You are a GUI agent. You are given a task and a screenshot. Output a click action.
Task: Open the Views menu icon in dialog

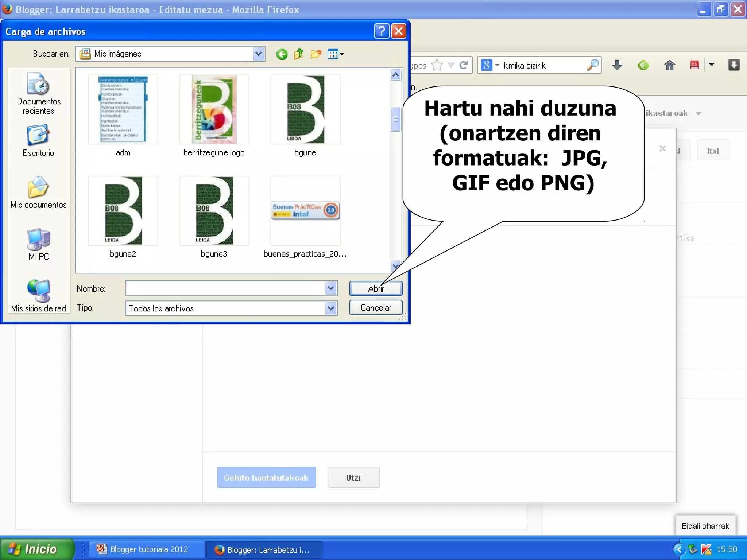pos(335,54)
